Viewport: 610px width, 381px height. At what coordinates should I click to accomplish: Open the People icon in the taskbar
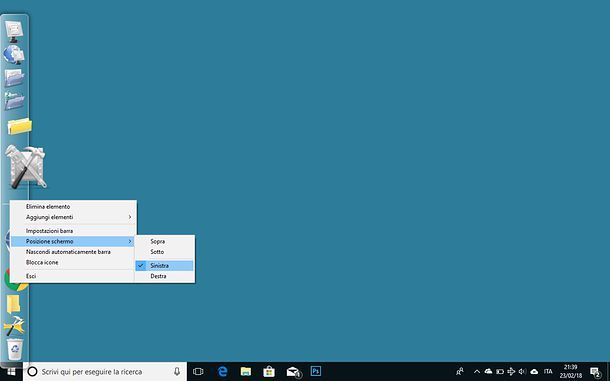[x=460, y=372]
